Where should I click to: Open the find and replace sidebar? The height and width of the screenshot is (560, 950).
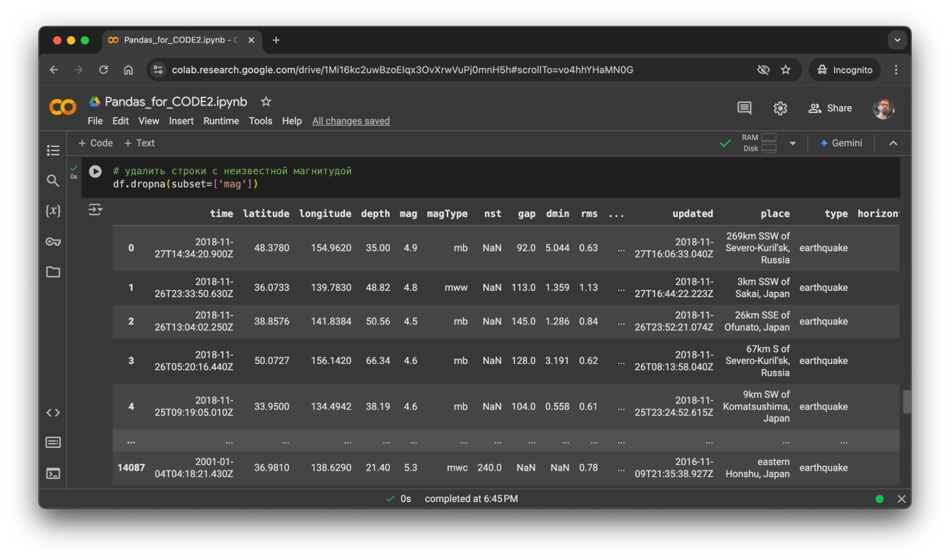coord(53,180)
